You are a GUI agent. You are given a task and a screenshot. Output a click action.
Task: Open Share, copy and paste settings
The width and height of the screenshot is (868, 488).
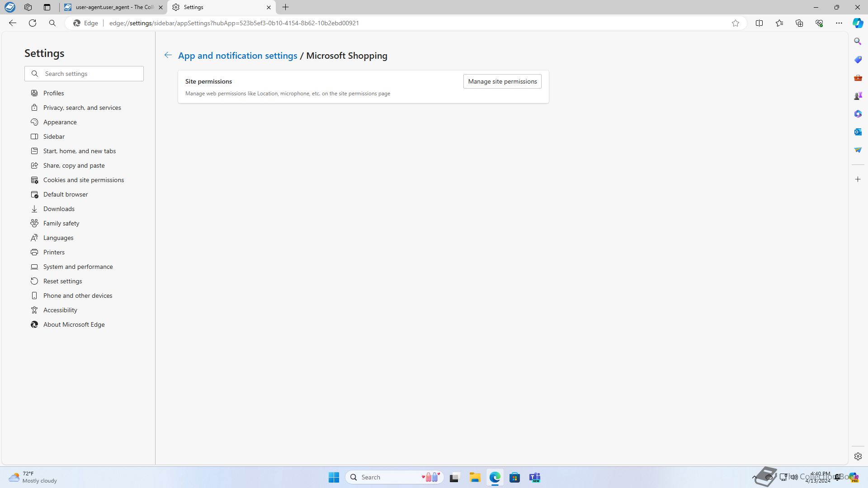click(x=74, y=165)
